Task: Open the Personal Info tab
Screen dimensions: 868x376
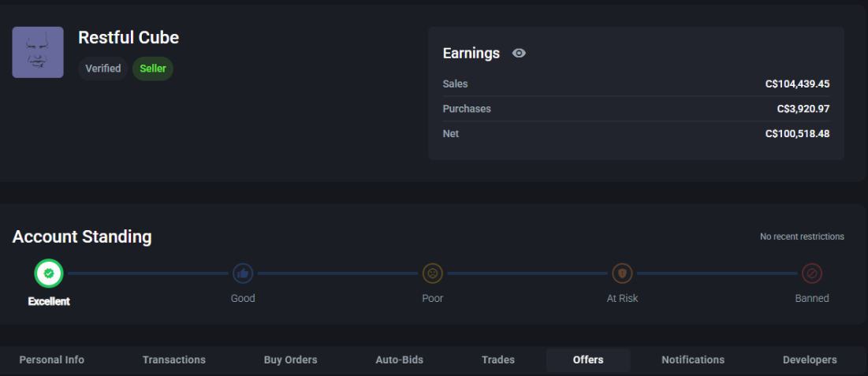Action: point(52,360)
